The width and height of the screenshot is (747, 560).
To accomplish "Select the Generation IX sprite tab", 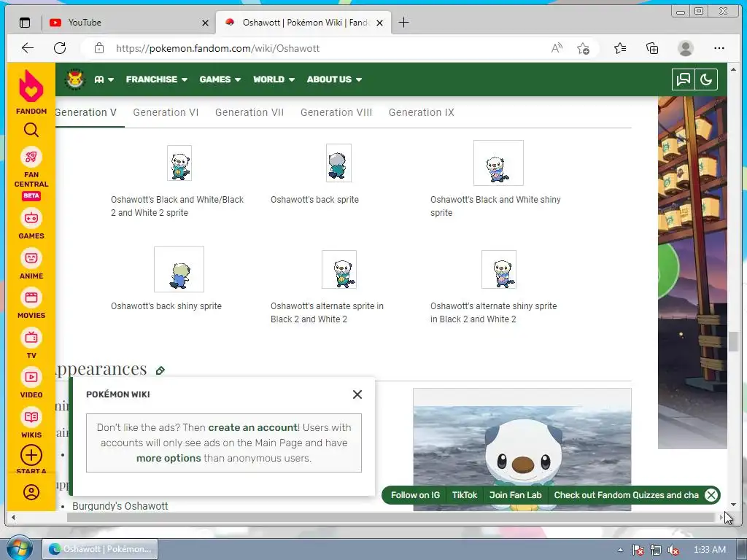I will 422,112.
